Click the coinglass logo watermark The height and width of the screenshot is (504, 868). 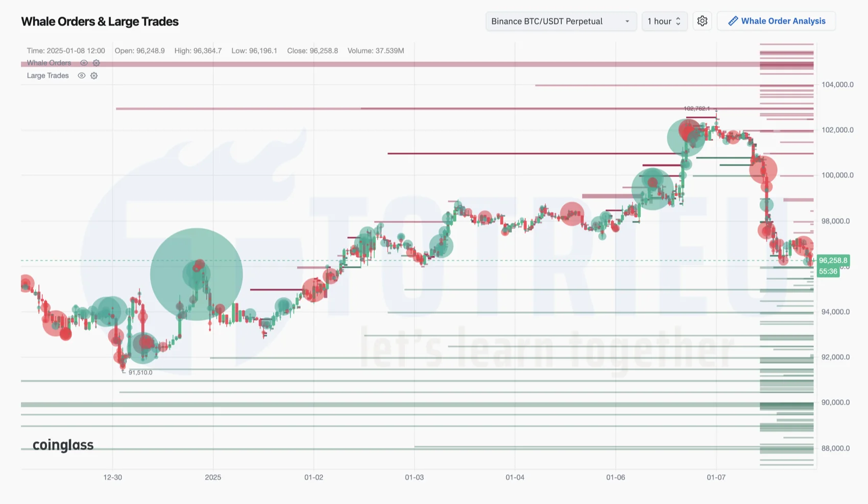click(63, 445)
